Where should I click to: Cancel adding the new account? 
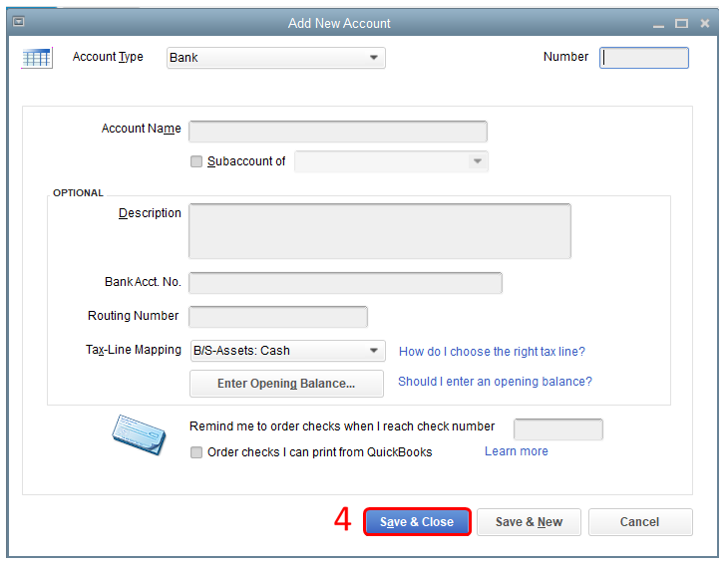click(x=640, y=522)
